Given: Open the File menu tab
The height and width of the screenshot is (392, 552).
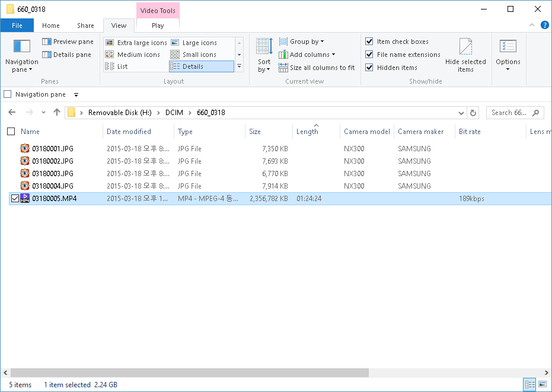Looking at the screenshot, I should click(x=17, y=26).
